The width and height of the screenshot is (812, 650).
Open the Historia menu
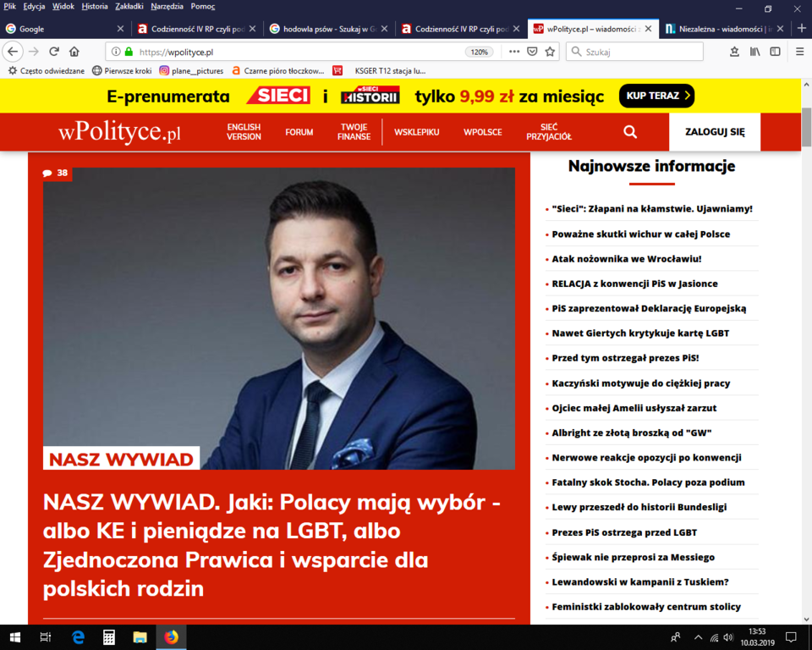(x=94, y=7)
